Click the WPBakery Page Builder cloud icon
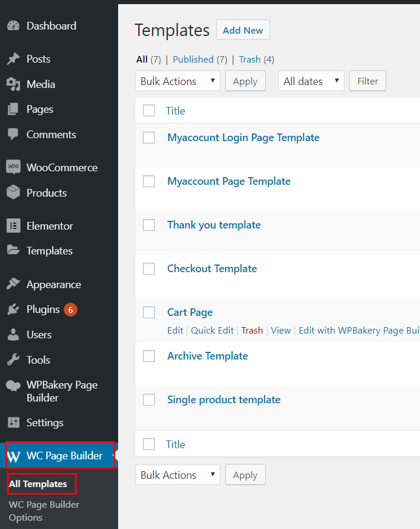420x529 pixels. [x=14, y=386]
